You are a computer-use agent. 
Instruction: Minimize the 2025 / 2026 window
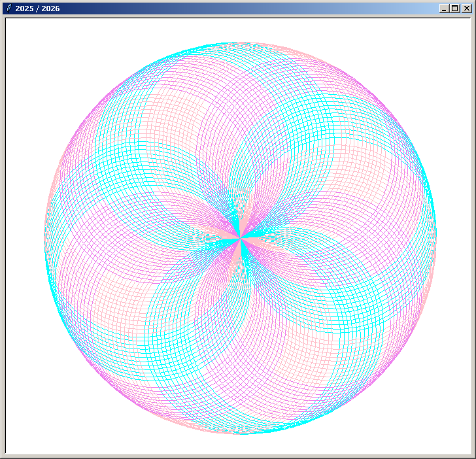tap(445, 8)
